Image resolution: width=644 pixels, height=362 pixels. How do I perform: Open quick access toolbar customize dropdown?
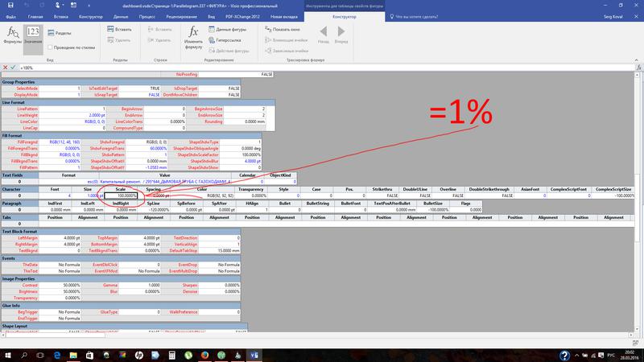click(x=89, y=6)
